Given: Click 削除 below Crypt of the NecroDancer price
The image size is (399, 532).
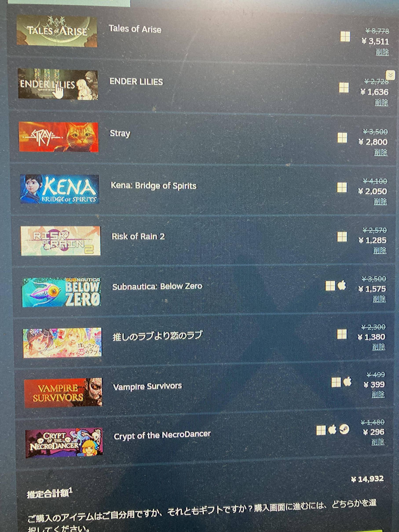Looking at the screenshot, I should (378, 442).
